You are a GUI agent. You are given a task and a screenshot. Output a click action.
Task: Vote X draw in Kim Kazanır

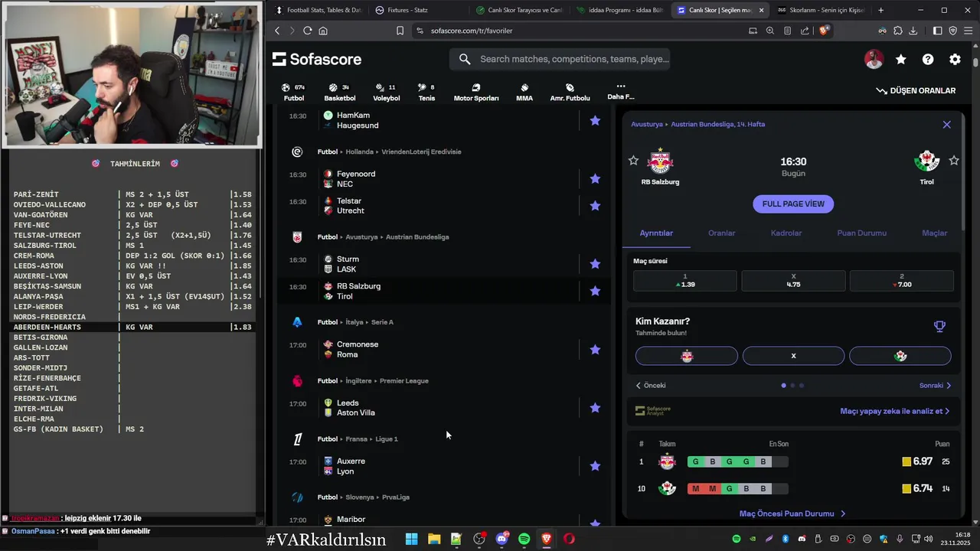pos(793,356)
